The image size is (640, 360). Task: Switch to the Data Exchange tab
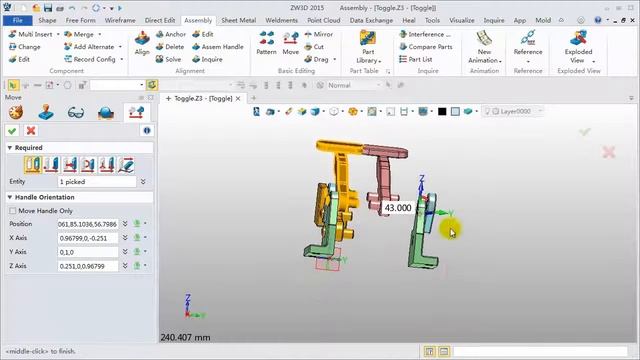(x=371, y=20)
